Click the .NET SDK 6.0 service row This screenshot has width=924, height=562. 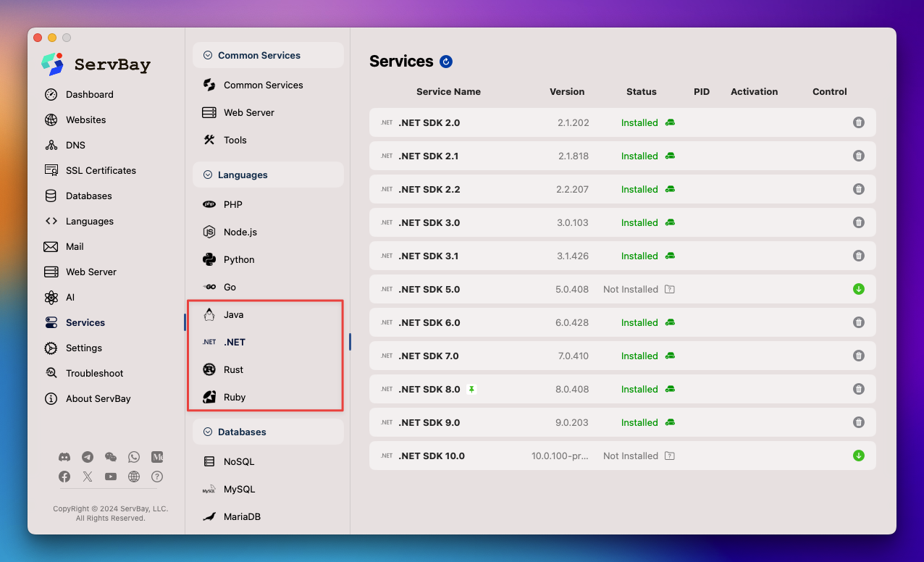(623, 322)
